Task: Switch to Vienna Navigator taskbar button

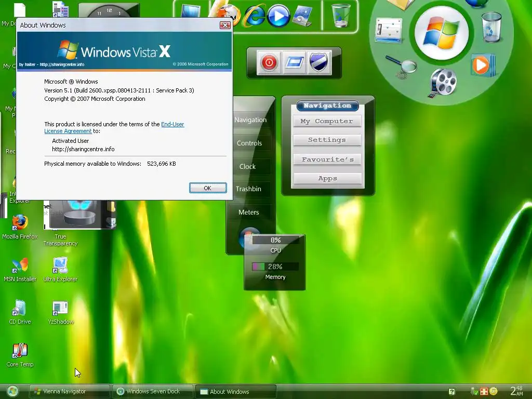Action: [69, 391]
